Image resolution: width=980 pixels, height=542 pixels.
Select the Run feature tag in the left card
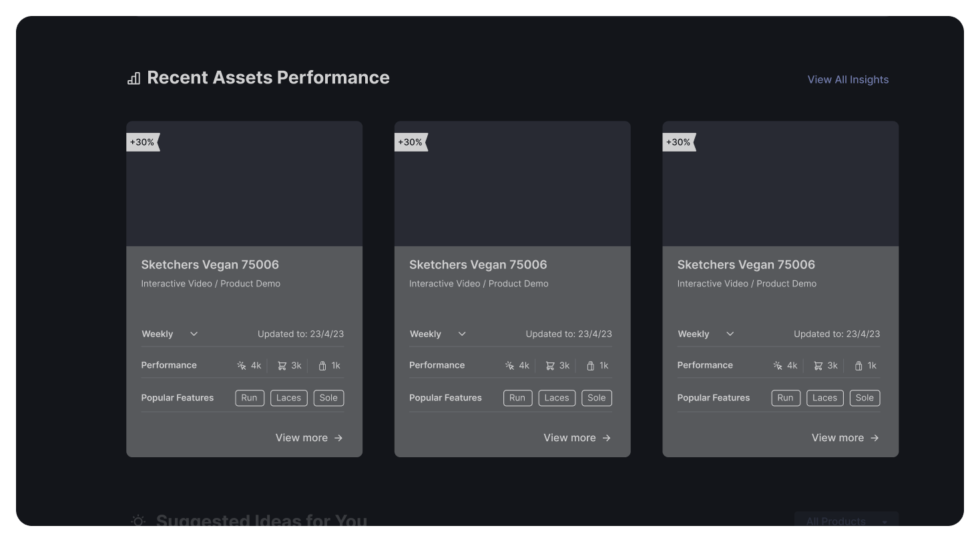pos(250,398)
